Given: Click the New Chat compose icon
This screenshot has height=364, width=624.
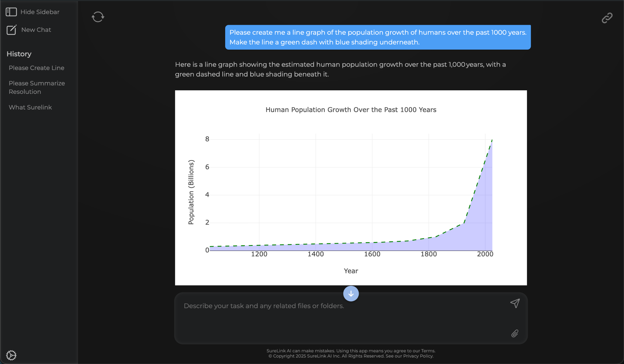Looking at the screenshot, I should pyautogui.click(x=11, y=30).
